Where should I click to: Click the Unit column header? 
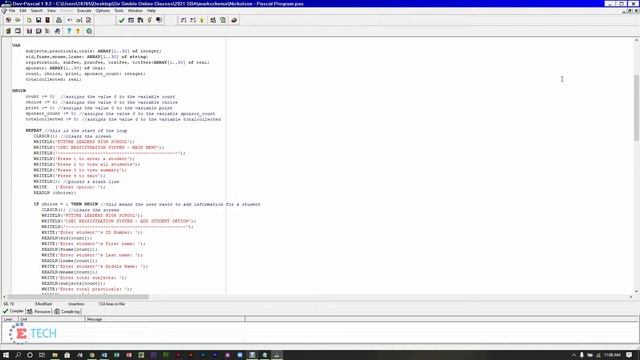[x=52, y=319]
